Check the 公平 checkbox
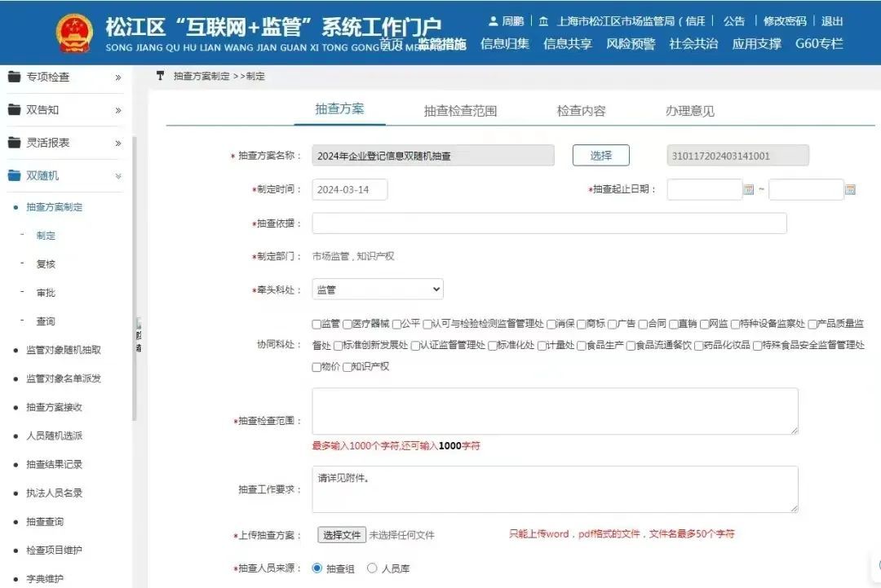This screenshot has height=588, width=881. click(396, 324)
